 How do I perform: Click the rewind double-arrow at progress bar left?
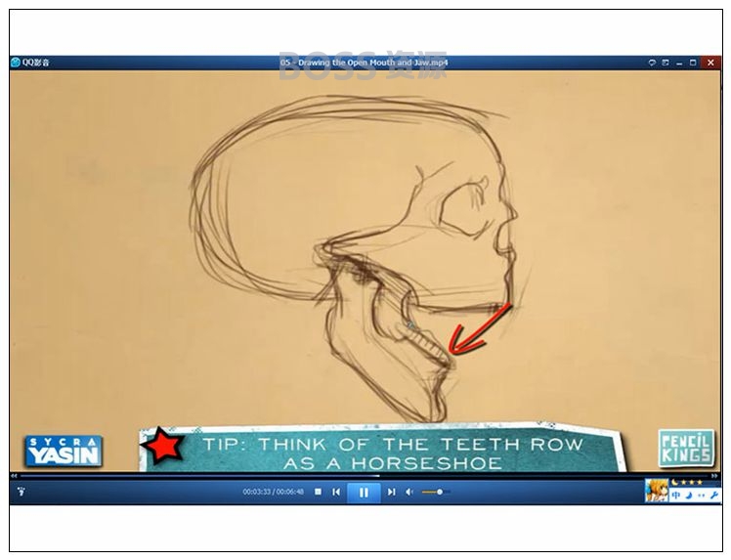tap(15, 476)
